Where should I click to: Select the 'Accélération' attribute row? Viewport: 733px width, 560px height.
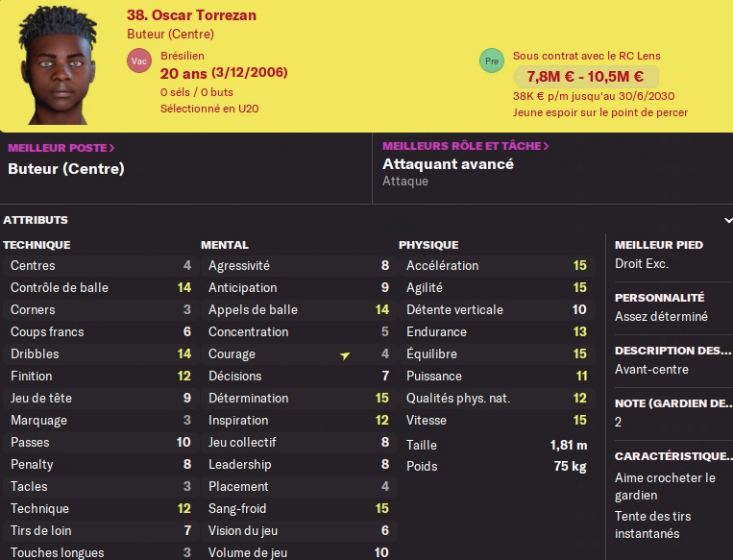click(x=496, y=265)
